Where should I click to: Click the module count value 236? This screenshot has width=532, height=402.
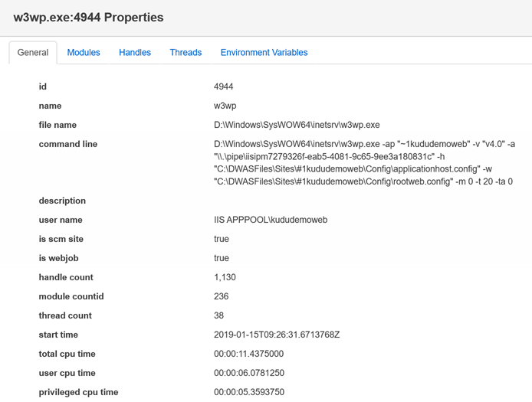coord(222,296)
